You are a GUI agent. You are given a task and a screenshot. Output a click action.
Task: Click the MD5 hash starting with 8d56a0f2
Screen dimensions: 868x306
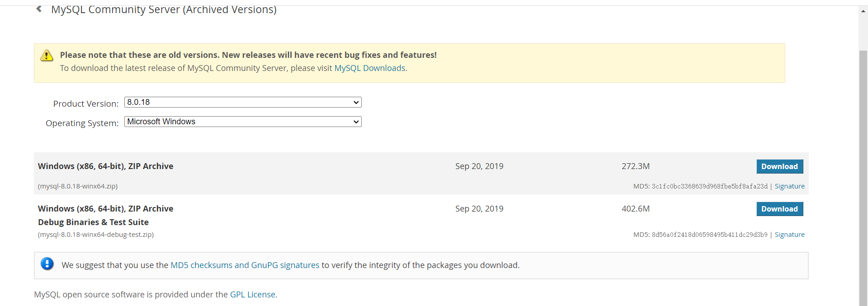pos(710,235)
